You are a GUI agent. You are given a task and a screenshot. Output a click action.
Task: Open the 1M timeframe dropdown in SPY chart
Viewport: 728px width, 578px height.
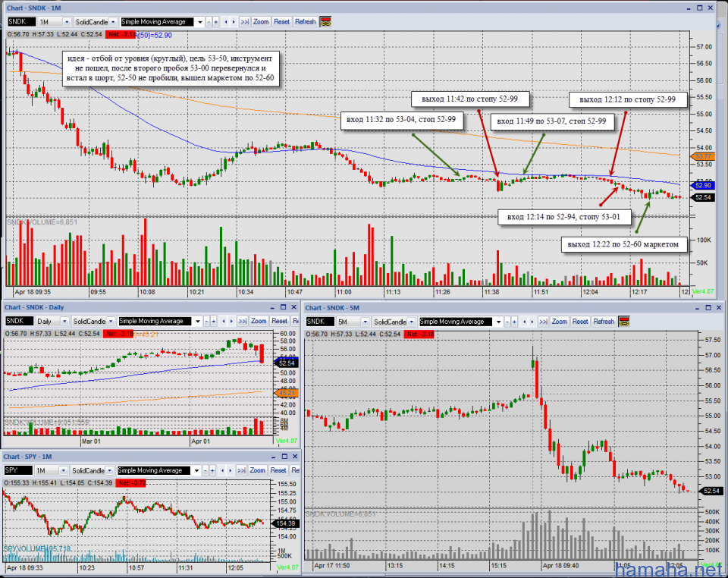(63, 471)
